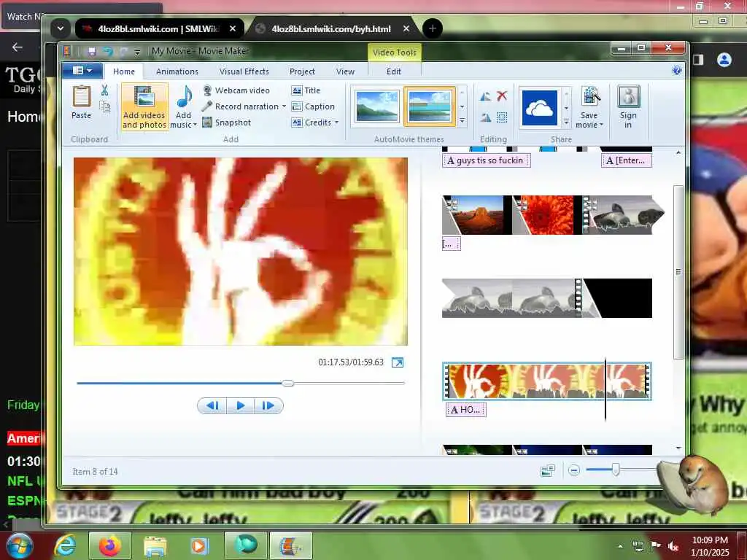Image resolution: width=747 pixels, height=560 pixels.
Task: Switch to the Animations tab
Action: tap(177, 71)
